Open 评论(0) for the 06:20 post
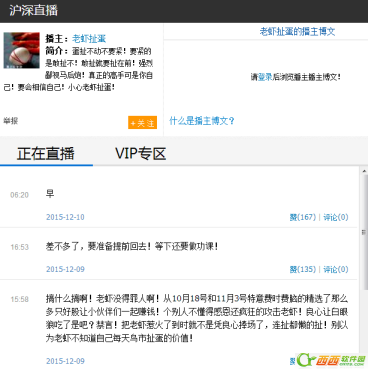This screenshot has height=369, width=368. (x=336, y=217)
